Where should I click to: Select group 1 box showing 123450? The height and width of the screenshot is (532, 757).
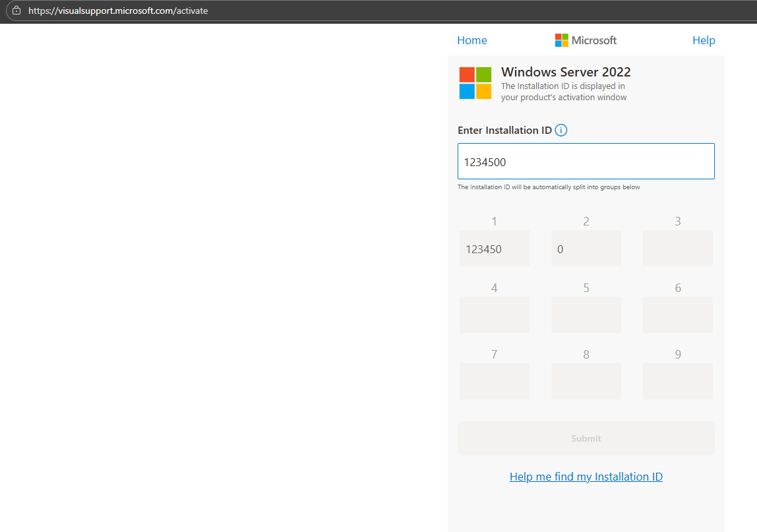pos(494,248)
